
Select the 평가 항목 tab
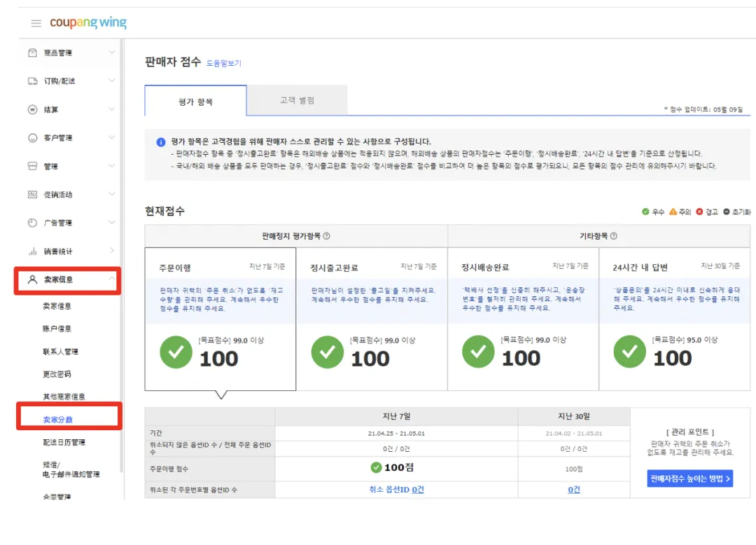coord(196,102)
